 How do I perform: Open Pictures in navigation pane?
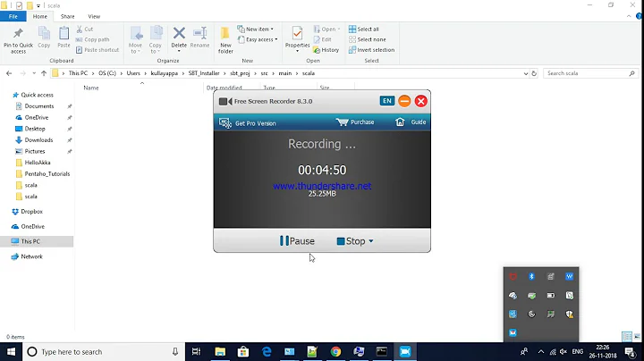tap(35, 151)
